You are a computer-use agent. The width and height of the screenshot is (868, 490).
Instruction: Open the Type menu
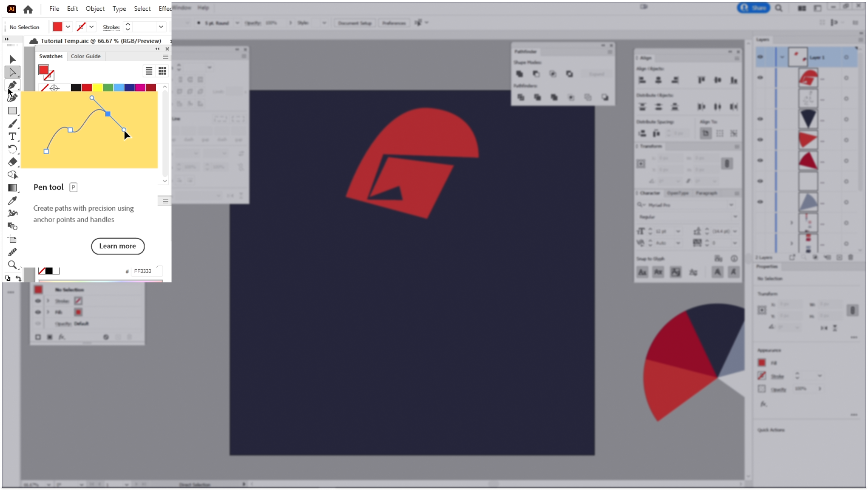coord(119,9)
